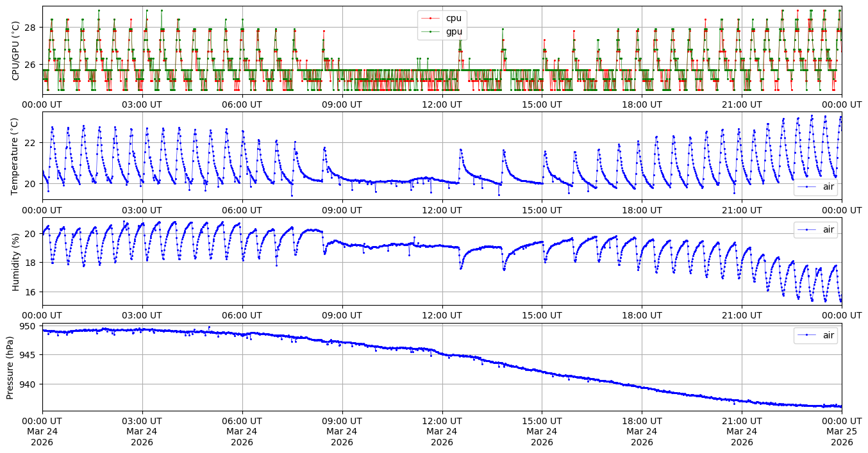Viewport: 868px width, 453px height.
Task: Click the 16 tick on Humidity axis
Action: pos(32,292)
